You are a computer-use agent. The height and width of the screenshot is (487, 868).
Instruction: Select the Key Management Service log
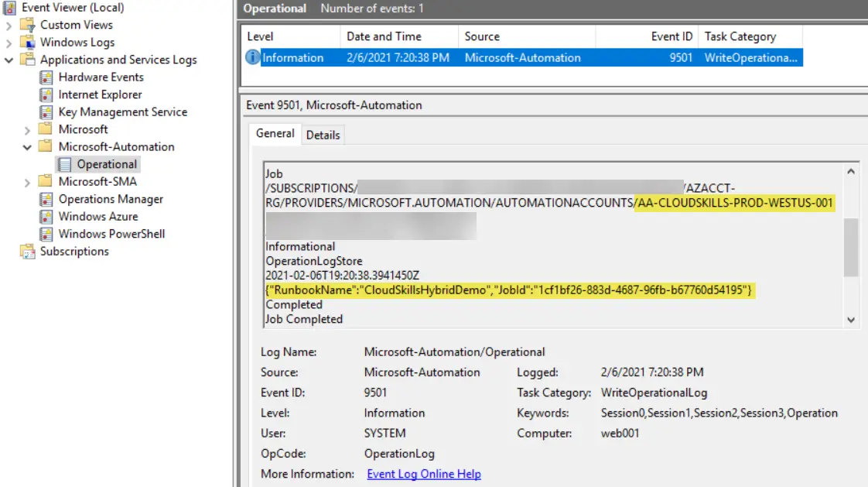point(122,111)
